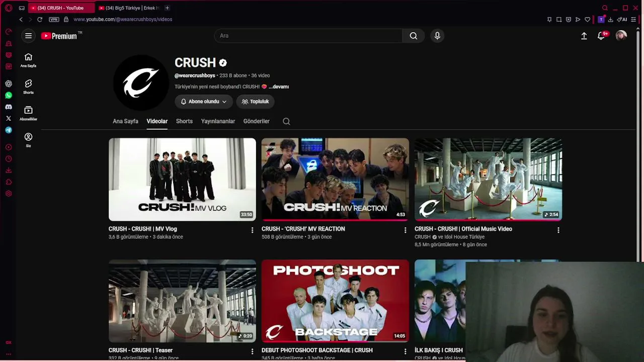Open DEBUT PHOTOSHOOT BACKSTAGE | CRUSH title
The width and height of the screenshot is (644, 362).
click(317, 350)
